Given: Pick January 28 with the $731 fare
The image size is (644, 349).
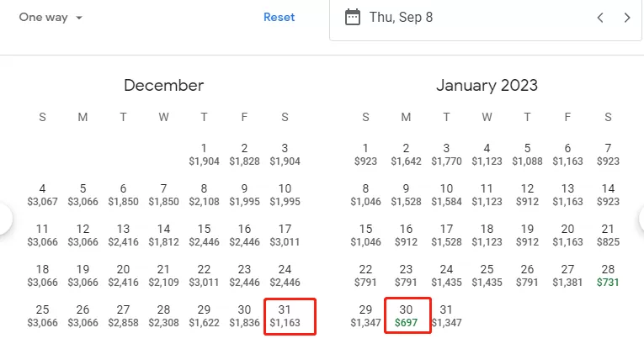Looking at the screenshot, I should [608, 276].
